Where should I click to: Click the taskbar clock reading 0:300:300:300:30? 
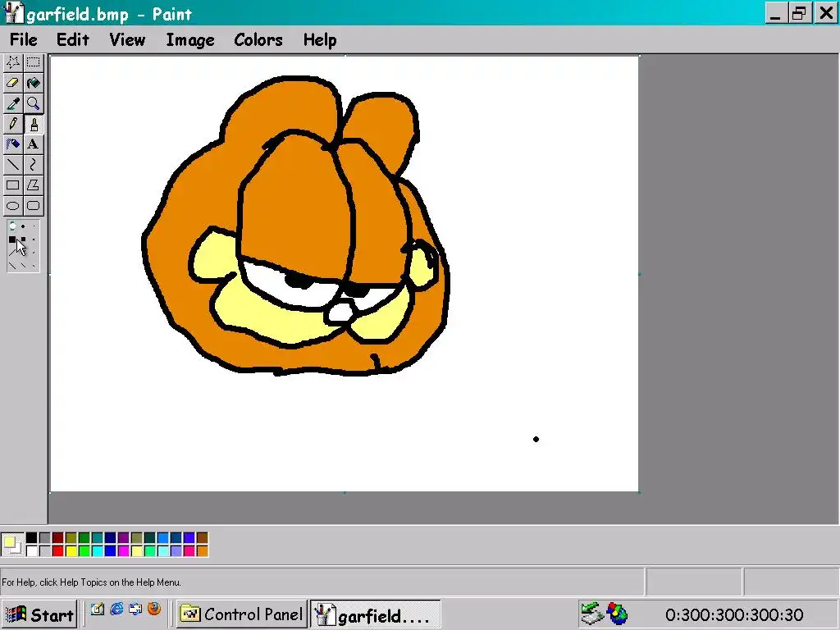click(x=734, y=615)
